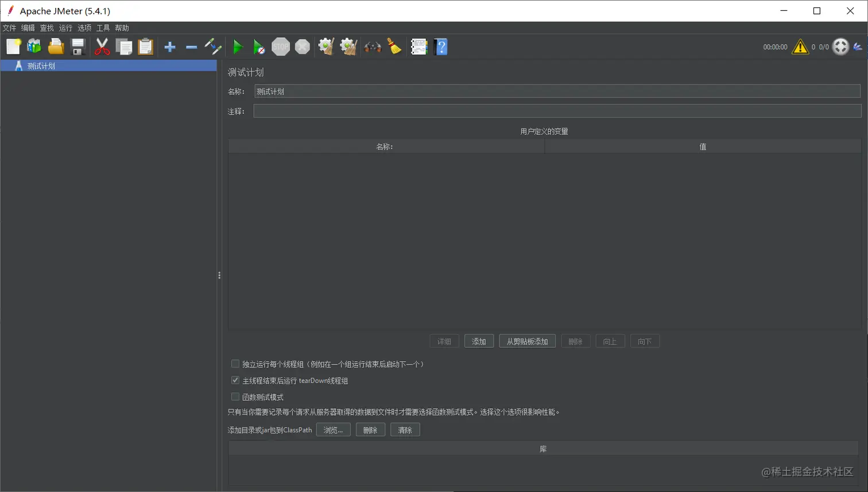Start the test with green play icon
868x492 pixels.
coord(238,47)
